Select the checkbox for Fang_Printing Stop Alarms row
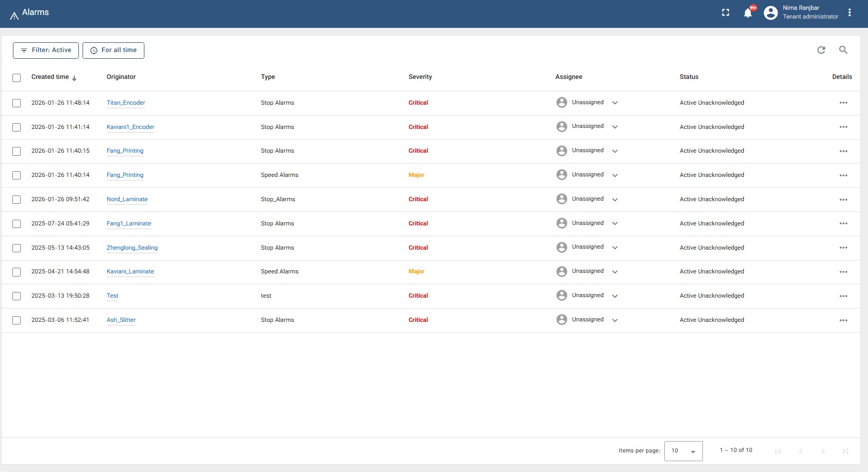 click(x=16, y=151)
